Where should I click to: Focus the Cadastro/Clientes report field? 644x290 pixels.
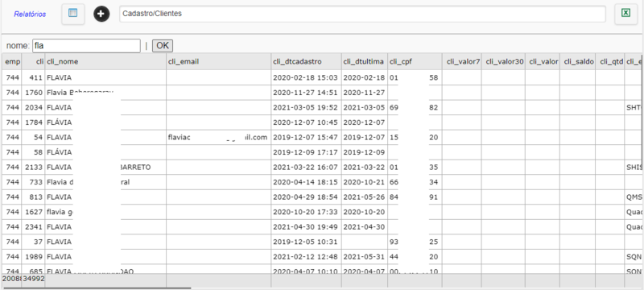click(363, 14)
